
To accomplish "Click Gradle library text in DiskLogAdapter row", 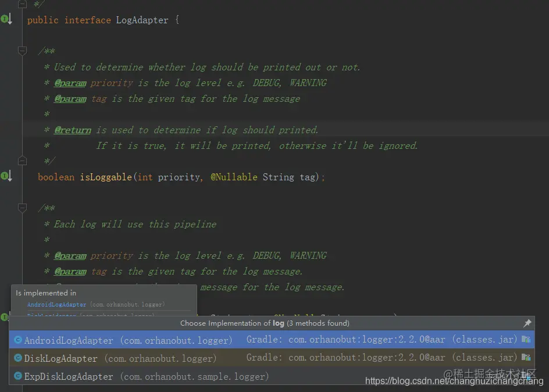I will click(382, 357).
